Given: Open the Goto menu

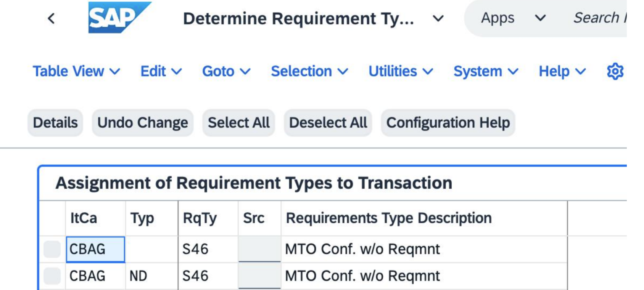Looking at the screenshot, I should pyautogui.click(x=226, y=71).
